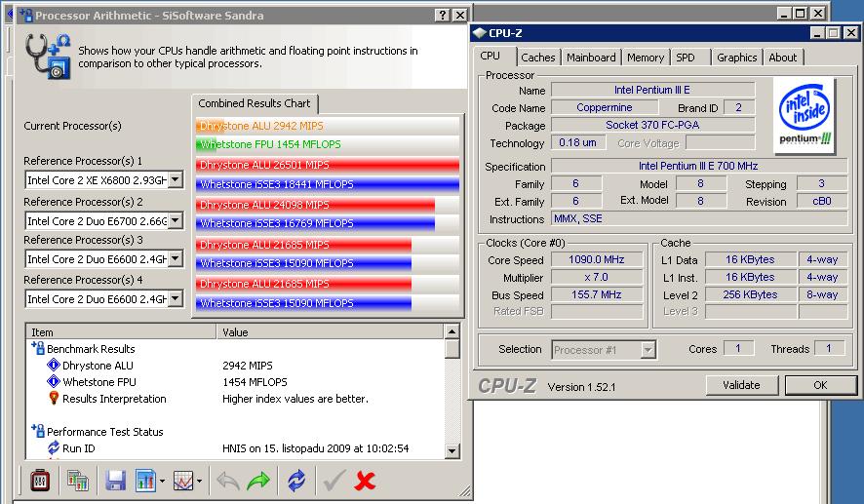Click the Validate button

click(x=741, y=385)
